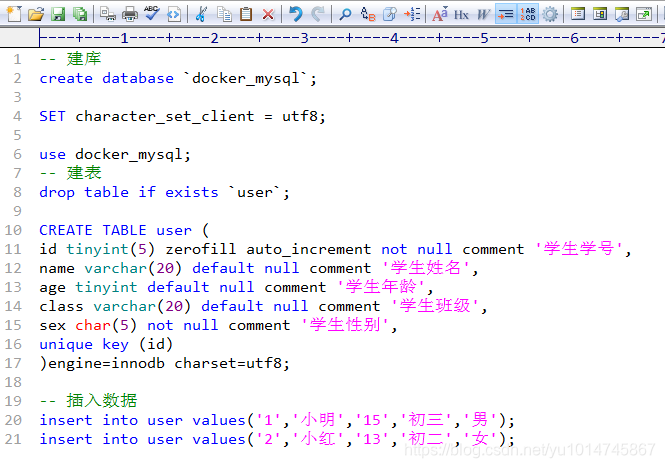The width and height of the screenshot is (665, 468).
Task: Delete selection with the red X icon
Action: point(268,14)
